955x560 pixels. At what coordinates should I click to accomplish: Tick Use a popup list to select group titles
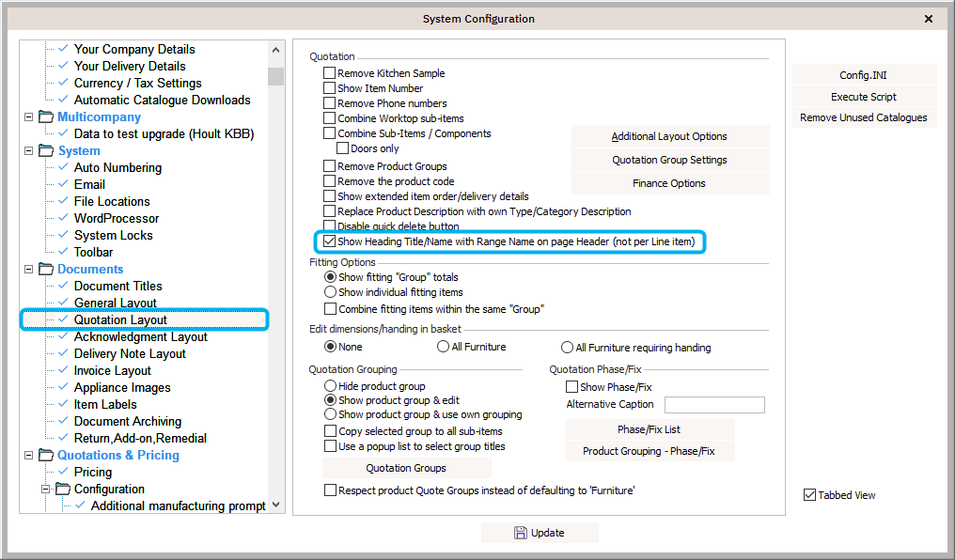tap(330, 446)
